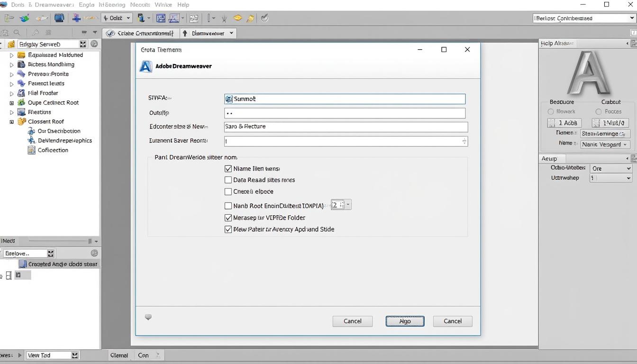The height and width of the screenshot is (364, 637).
Task: Click the Coficeetion file icon in tree
Action: 32,150
